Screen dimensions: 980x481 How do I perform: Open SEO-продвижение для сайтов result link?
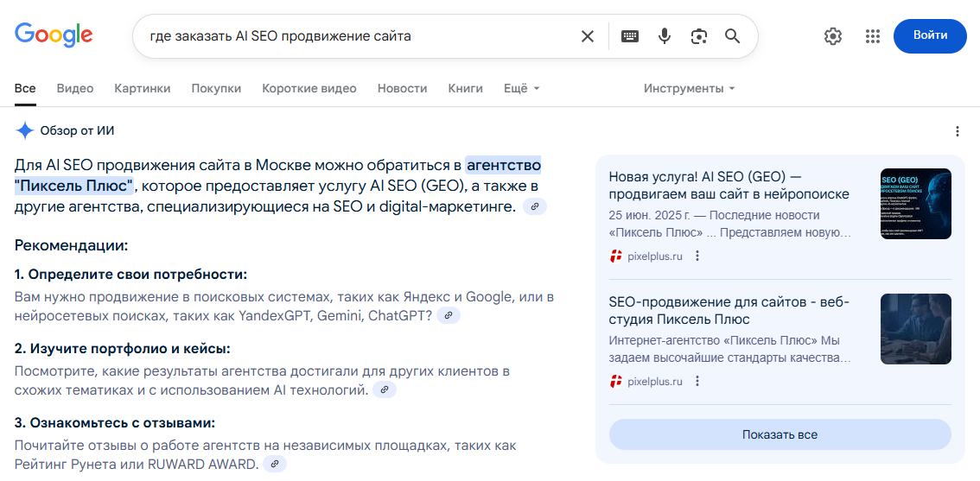pyautogui.click(x=729, y=311)
